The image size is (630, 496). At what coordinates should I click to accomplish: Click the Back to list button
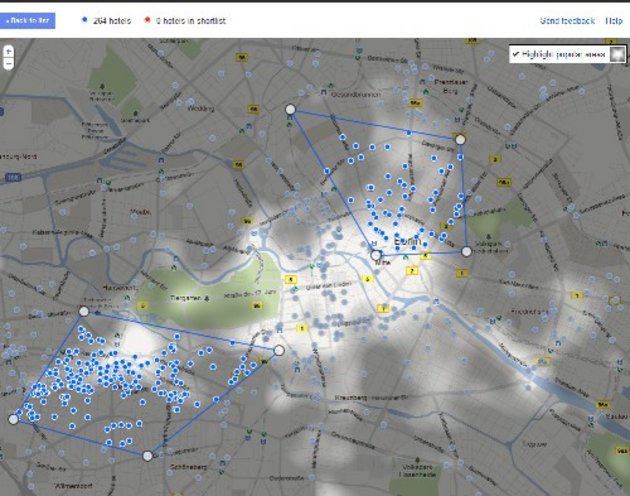28,20
